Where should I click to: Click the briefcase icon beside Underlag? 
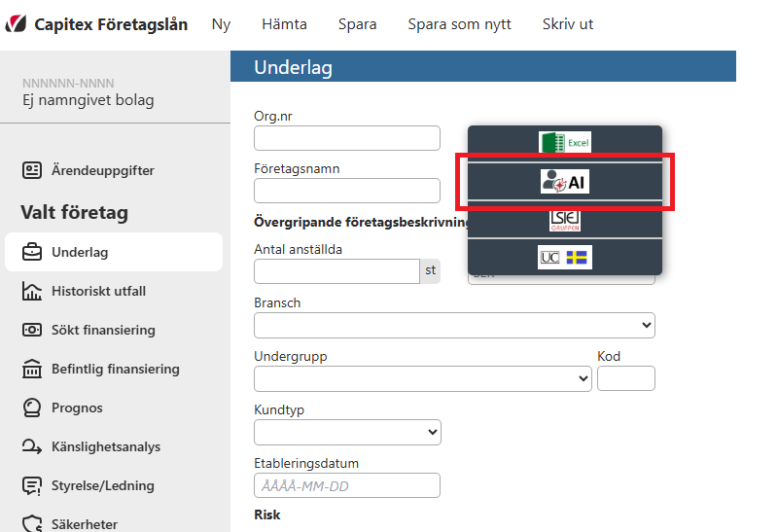point(32,253)
